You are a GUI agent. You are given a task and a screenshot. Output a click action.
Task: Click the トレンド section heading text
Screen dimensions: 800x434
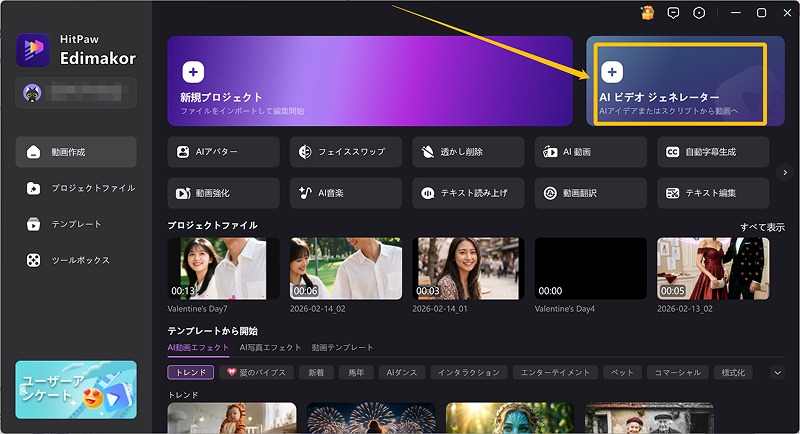point(183,395)
